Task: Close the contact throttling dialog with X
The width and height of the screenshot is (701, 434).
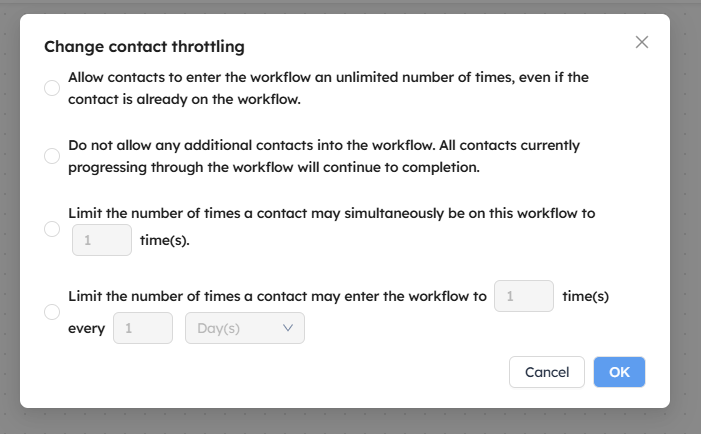Action: [642, 42]
